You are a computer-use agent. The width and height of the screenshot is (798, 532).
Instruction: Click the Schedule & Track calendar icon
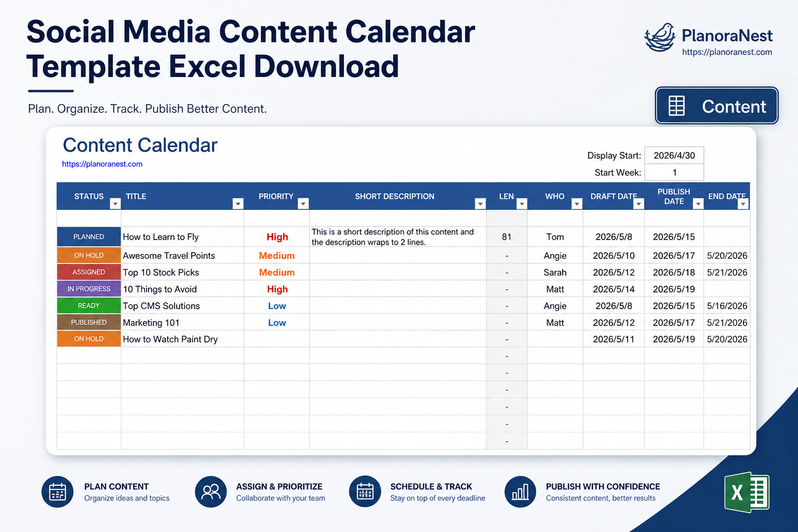[365, 491]
